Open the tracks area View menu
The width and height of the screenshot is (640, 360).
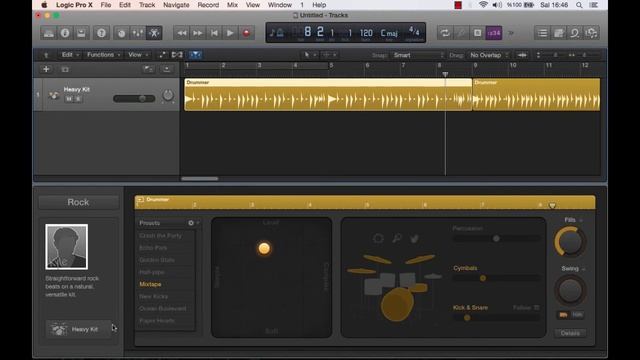click(x=138, y=55)
